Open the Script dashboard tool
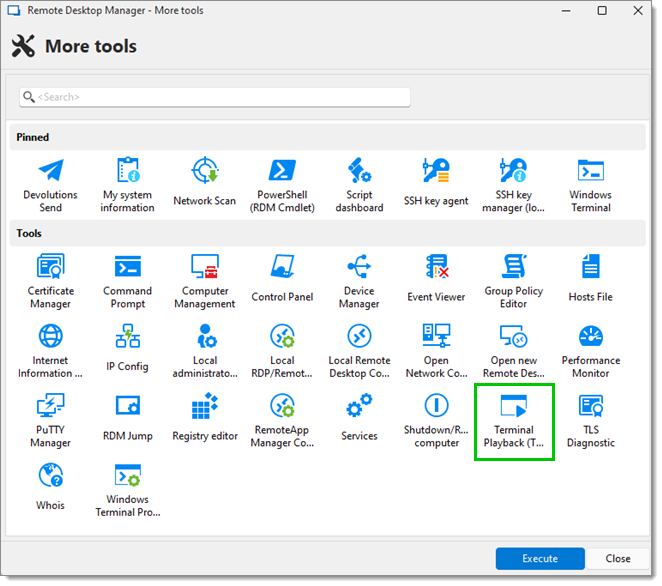This screenshot has height=586, width=662. pyautogui.click(x=359, y=185)
